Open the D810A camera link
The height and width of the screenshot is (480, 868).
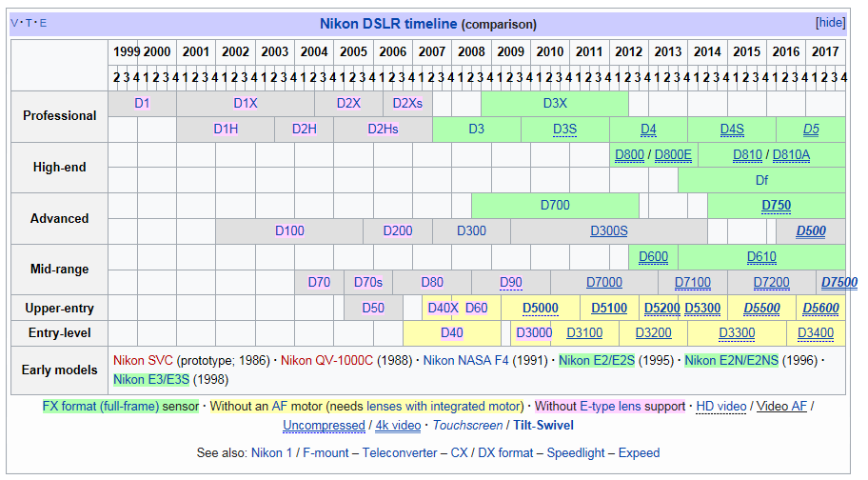[791, 155]
